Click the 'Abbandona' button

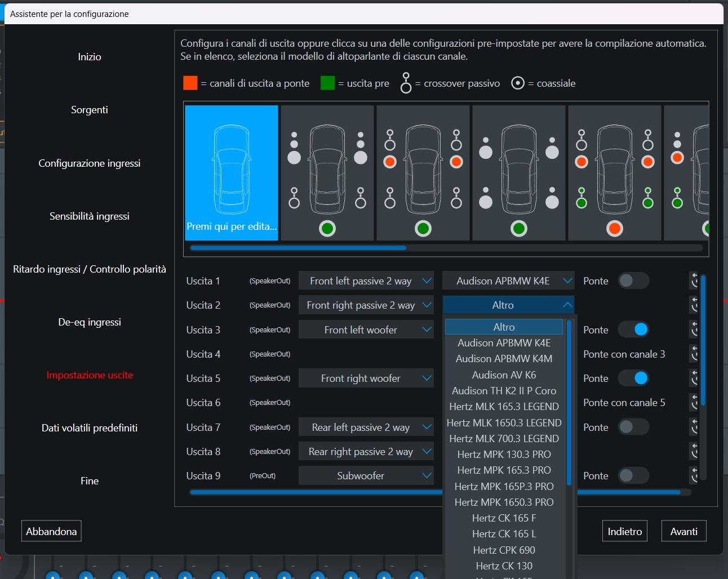[x=51, y=531]
